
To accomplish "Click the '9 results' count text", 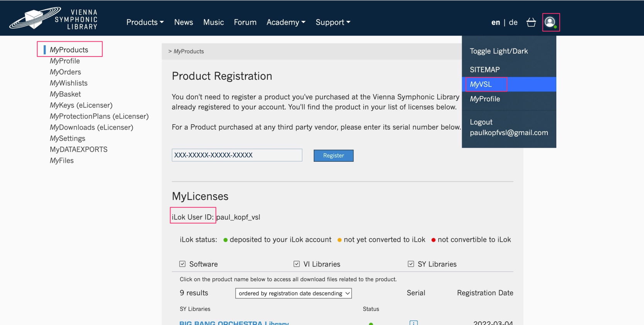I will [x=194, y=293].
